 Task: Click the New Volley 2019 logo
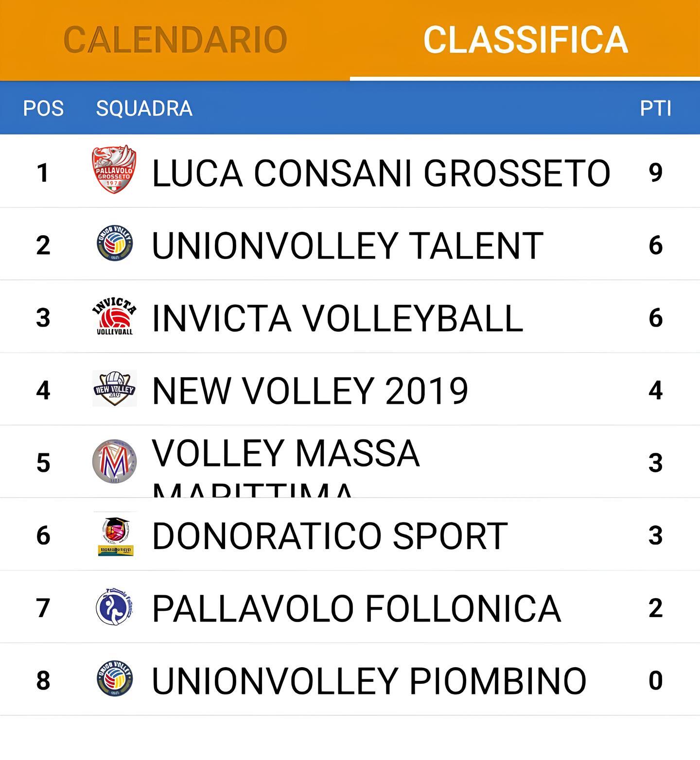coord(114,389)
